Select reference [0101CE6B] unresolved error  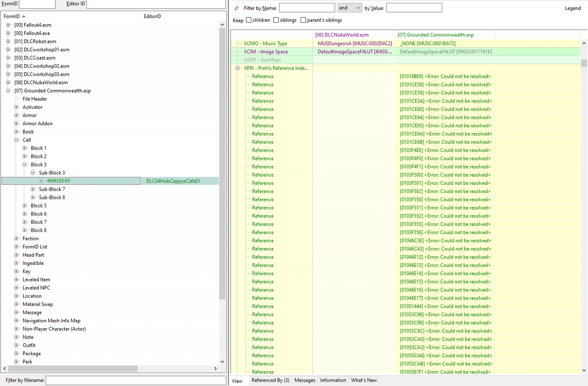[445, 142]
